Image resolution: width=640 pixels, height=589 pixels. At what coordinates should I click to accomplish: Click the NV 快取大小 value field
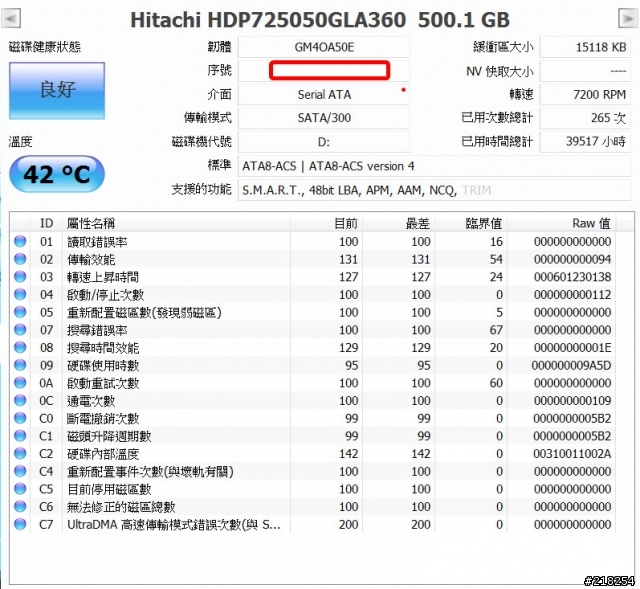(x=585, y=71)
